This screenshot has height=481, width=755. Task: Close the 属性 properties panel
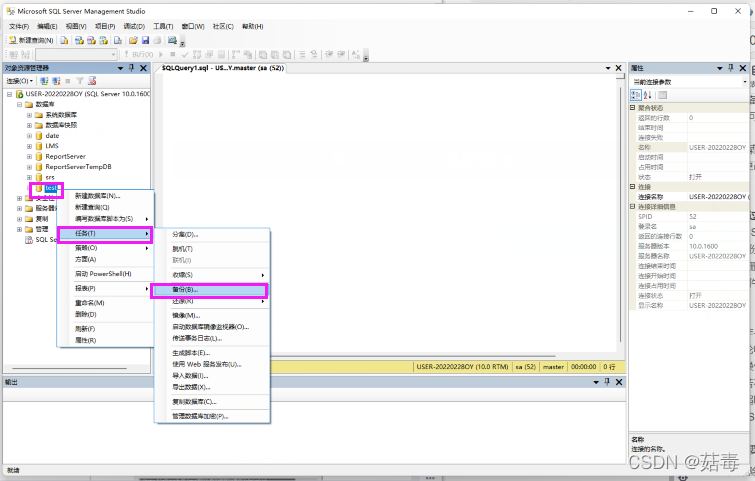pyautogui.click(x=743, y=68)
